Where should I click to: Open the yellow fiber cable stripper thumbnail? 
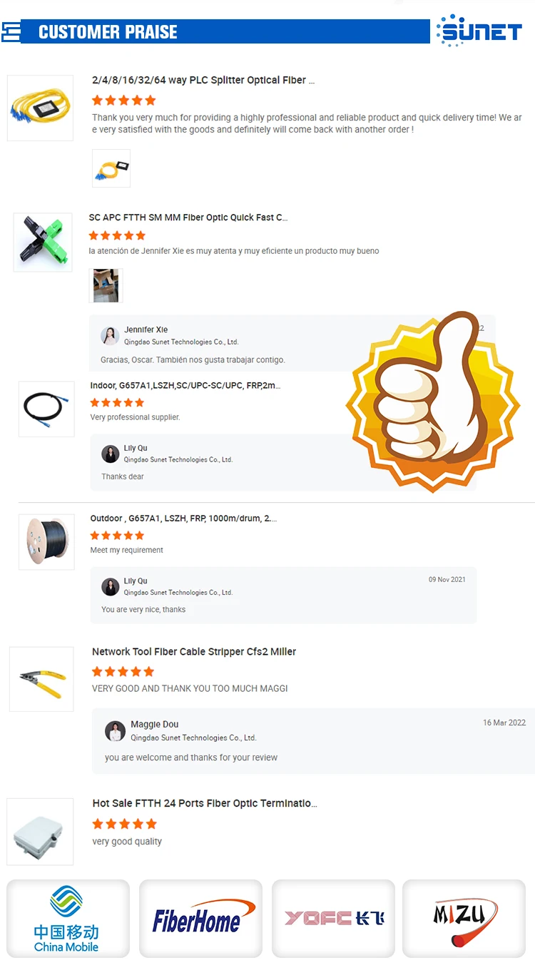point(41,679)
